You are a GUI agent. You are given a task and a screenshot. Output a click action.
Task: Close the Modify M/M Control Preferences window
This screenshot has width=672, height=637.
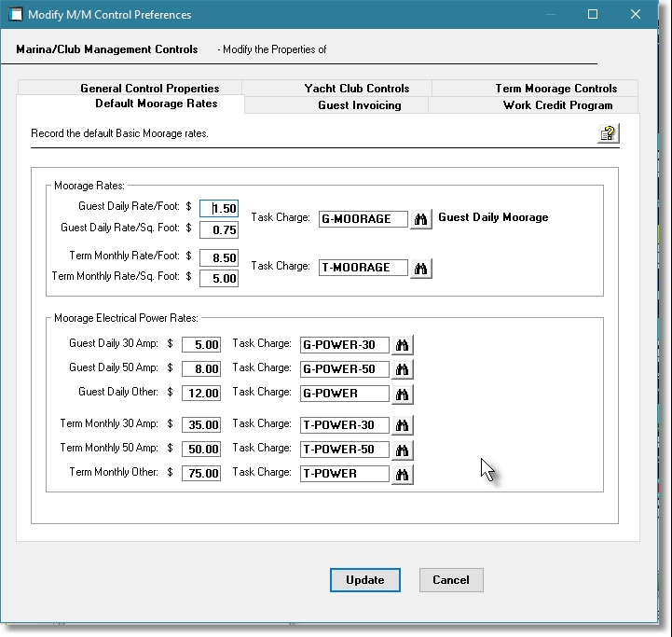pos(636,14)
